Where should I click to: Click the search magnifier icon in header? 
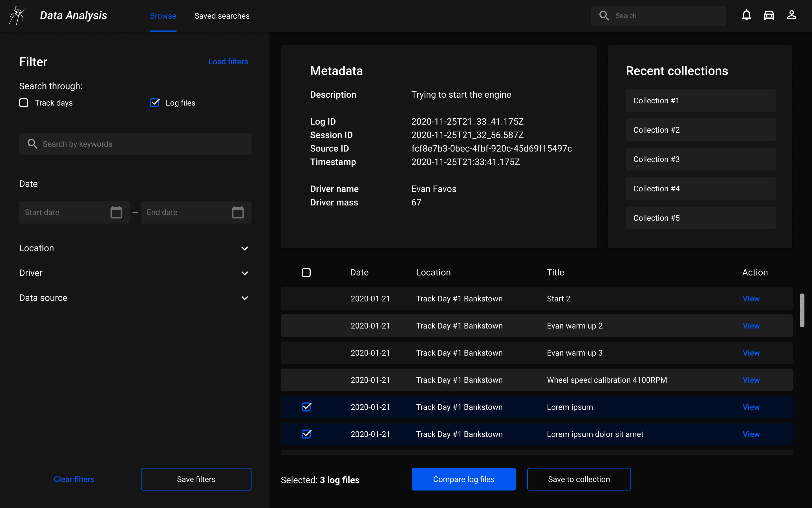(x=604, y=16)
